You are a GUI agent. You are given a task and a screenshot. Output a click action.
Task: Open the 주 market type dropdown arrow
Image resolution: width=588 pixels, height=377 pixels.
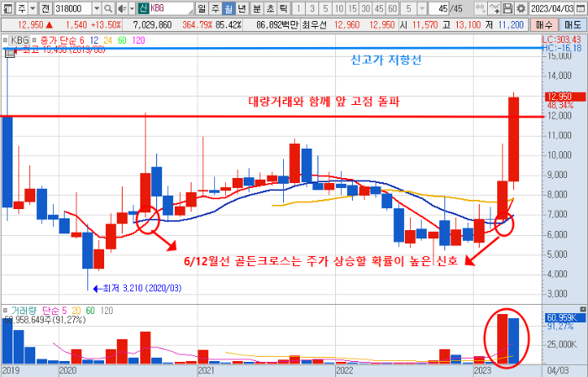(x=33, y=8)
